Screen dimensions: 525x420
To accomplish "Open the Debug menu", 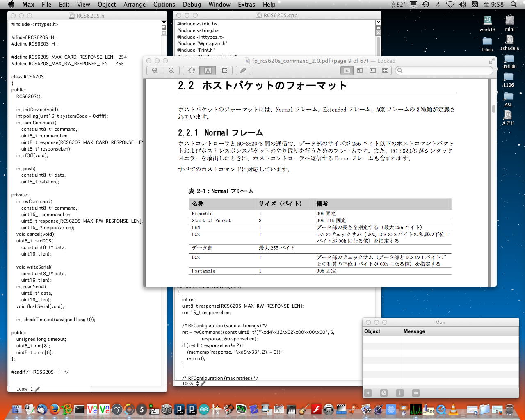I will 192,5.
